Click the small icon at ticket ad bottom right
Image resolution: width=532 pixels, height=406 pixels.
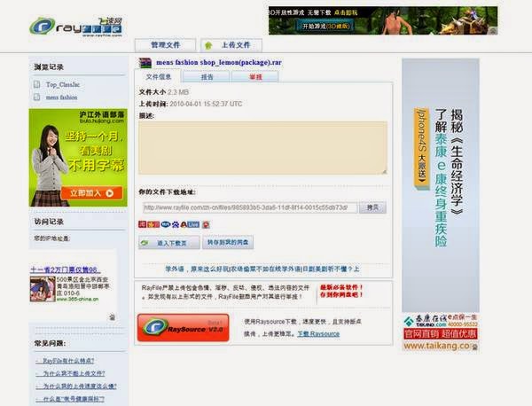point(112,317)
